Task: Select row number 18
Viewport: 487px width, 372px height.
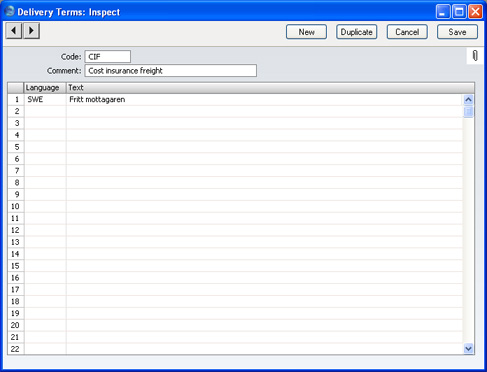Action: tap(16, 301)
